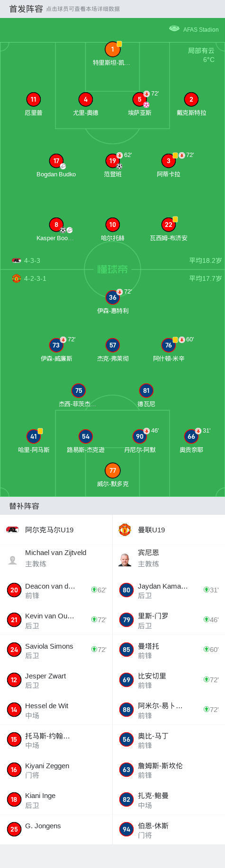Click the Manchester United U19 crest
Image resolution: width=225 pixels, height=868 pixels.
[x=125, y=529]
